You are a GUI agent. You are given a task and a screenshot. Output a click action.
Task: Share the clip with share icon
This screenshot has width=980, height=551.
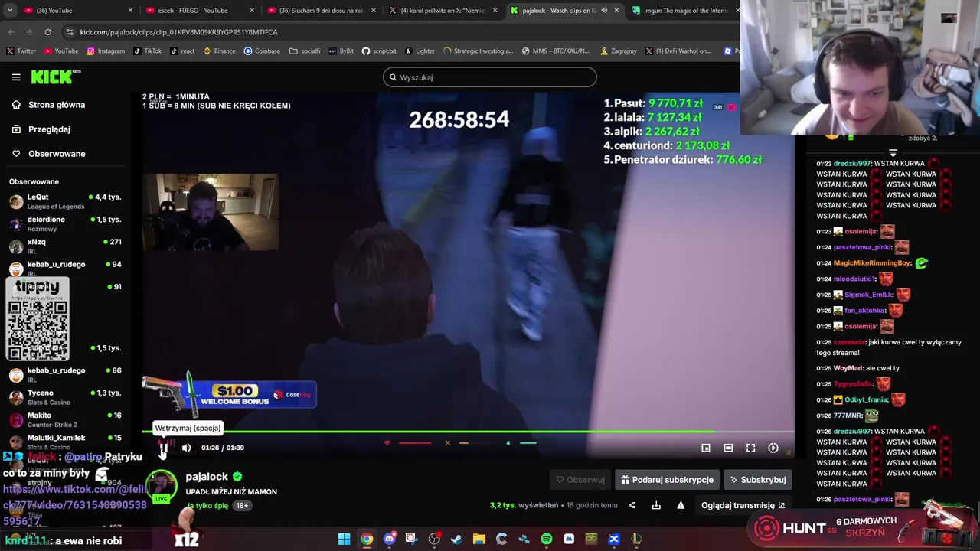[x=632, y=505]
